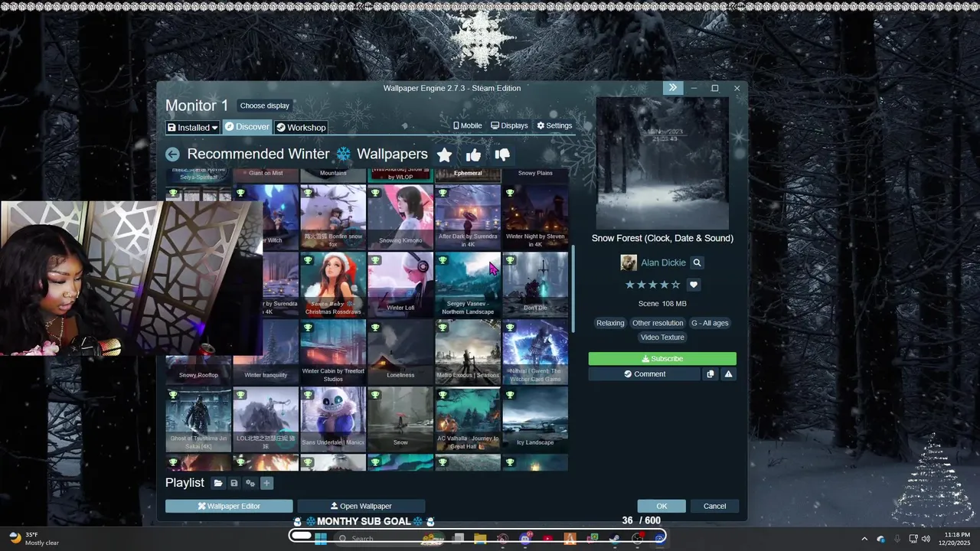Save playlist with the floppy disk icon
This screenshot has width=980, height=551.
(x=234, y=483)
